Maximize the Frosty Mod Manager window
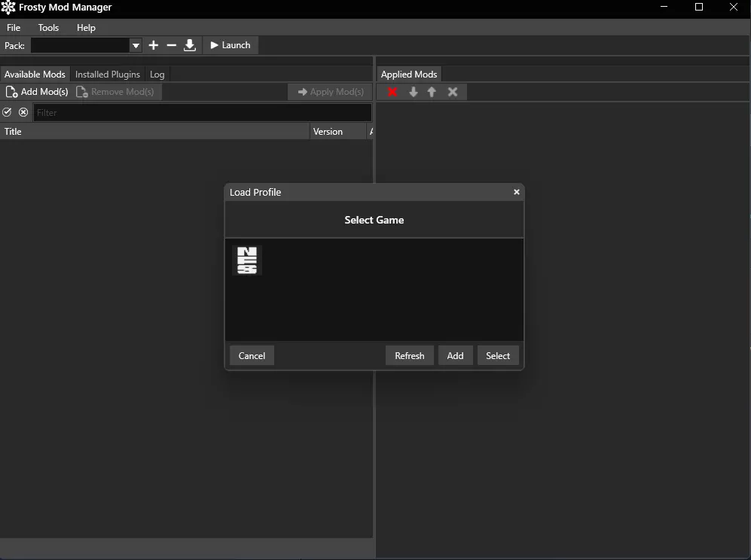 click(x=699, y=7)
